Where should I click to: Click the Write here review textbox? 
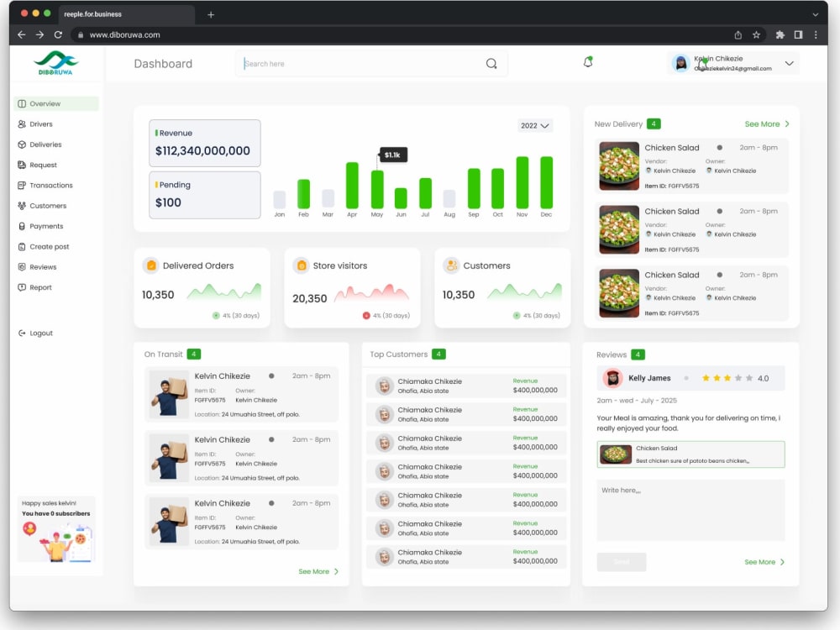pyautogui.click(x=691, y=511)
